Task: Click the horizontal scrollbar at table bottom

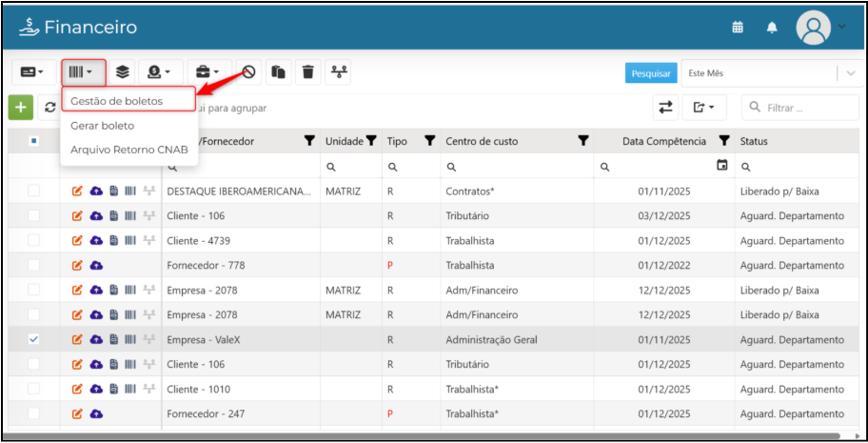Action: point(421,435)
